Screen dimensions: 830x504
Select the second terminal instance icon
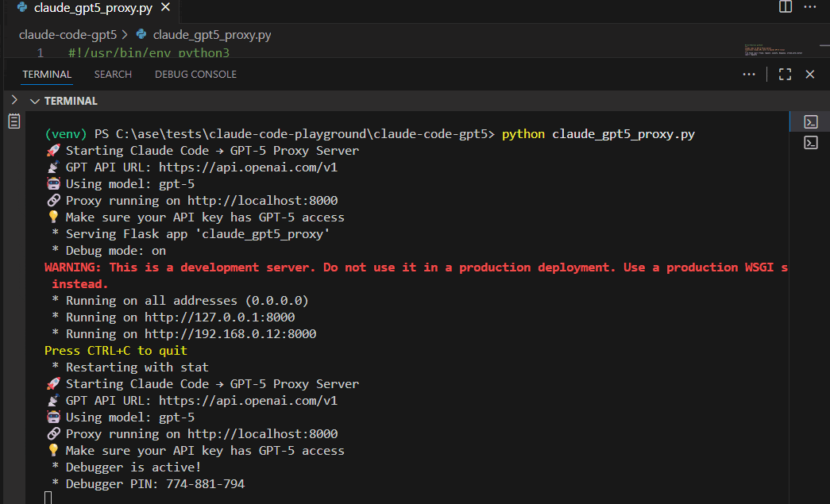point(810,143)
